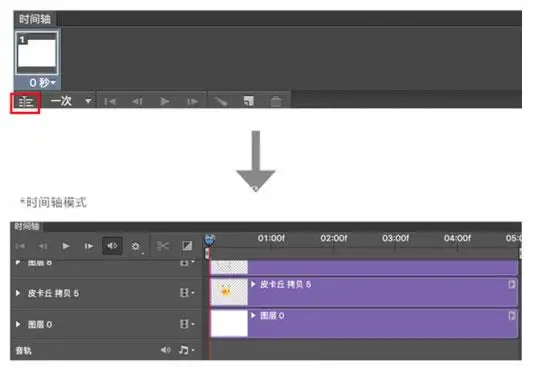Expand the 皮卡丘 拷贝 5 track in track list
The height and width of the screenshot is (378, 539).
18,293
